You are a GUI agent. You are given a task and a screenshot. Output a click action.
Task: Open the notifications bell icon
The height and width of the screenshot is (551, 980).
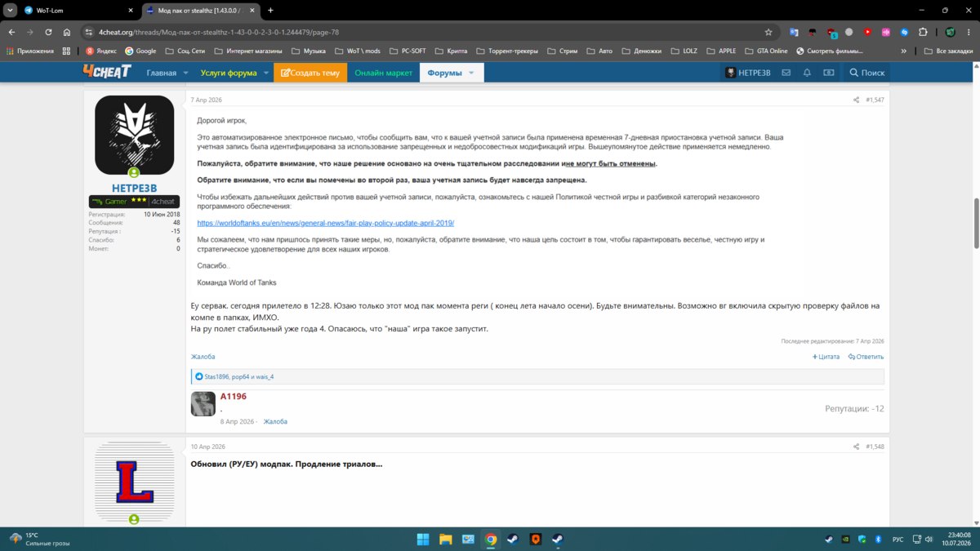807,73
